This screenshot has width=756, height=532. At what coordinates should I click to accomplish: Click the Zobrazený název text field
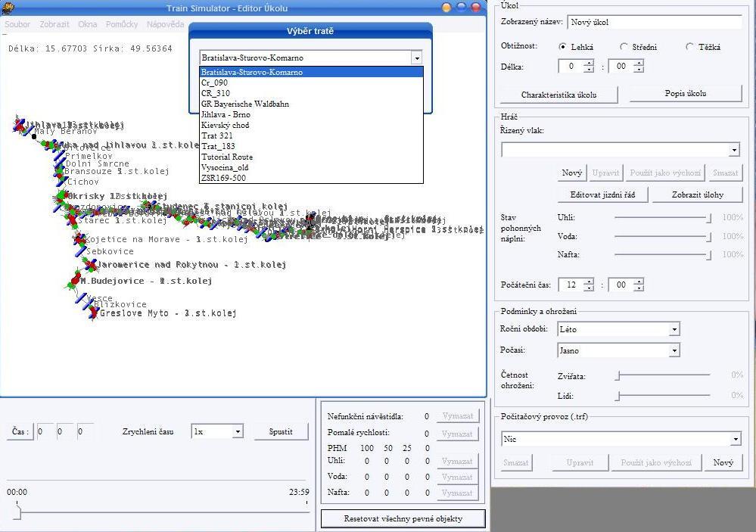pos(654,23)
